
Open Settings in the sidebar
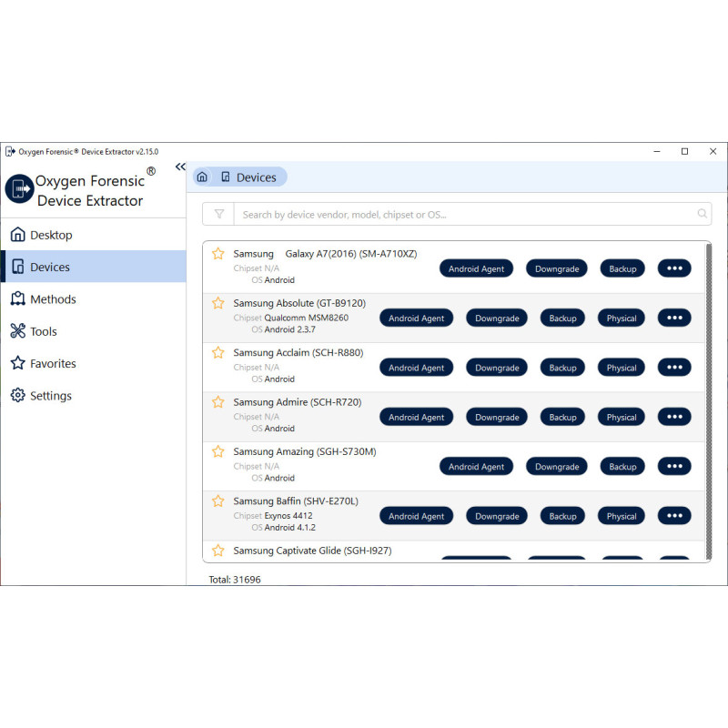[x=93, y=396]
